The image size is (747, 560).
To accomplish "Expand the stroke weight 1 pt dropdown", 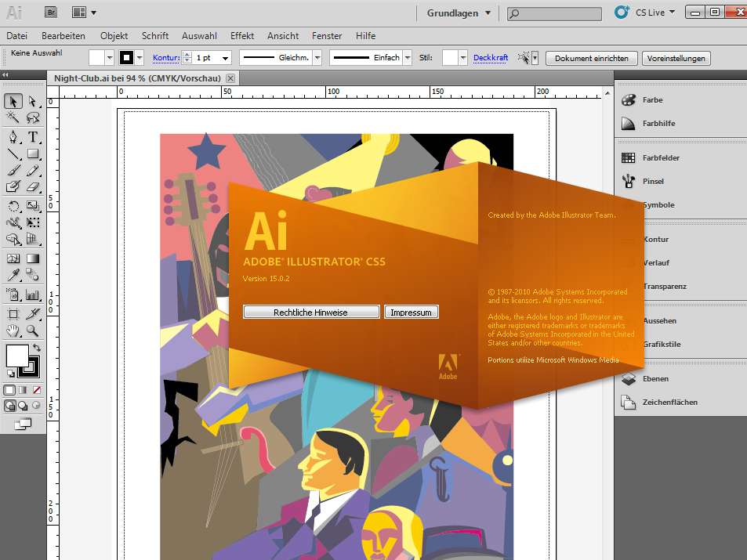I will pyautogui.click(x=225, y=58).
